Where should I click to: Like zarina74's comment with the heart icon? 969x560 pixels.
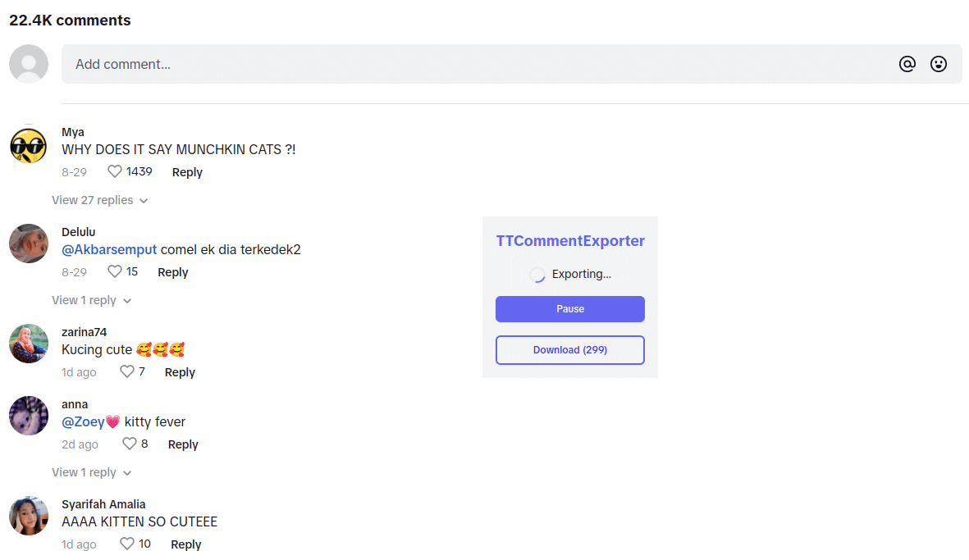[x=127, y=371]
